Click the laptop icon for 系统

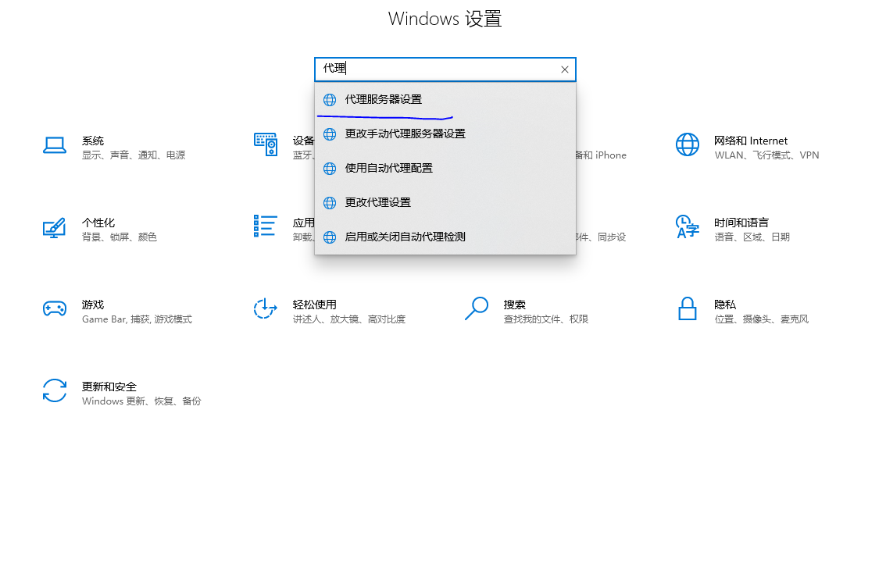tap(55, 145)
